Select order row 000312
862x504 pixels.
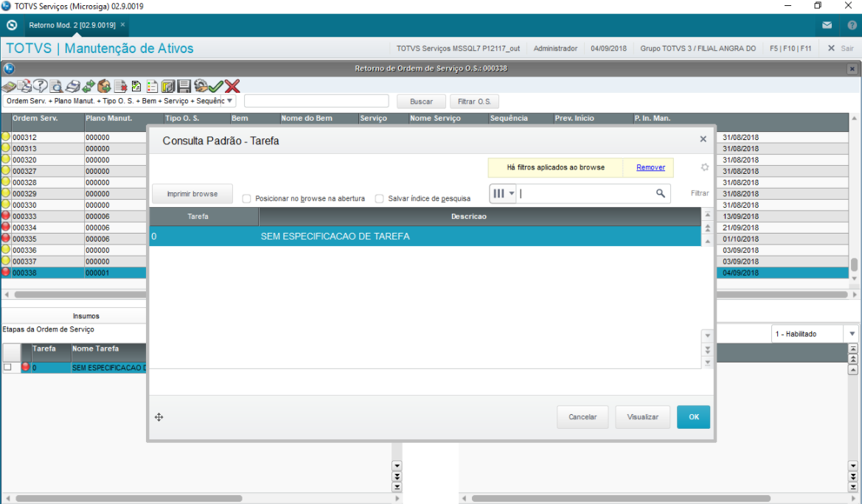click(74, 137)
